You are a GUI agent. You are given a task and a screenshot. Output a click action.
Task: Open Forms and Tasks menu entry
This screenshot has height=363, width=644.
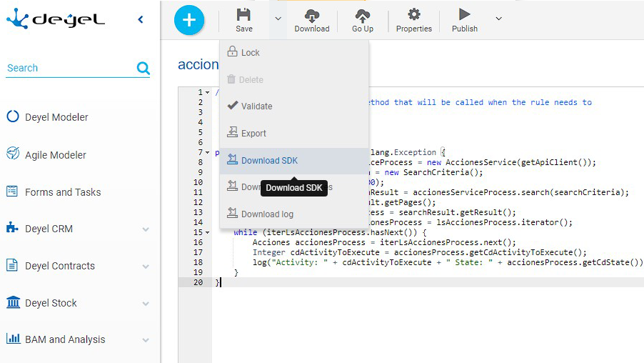click(63, 192)
